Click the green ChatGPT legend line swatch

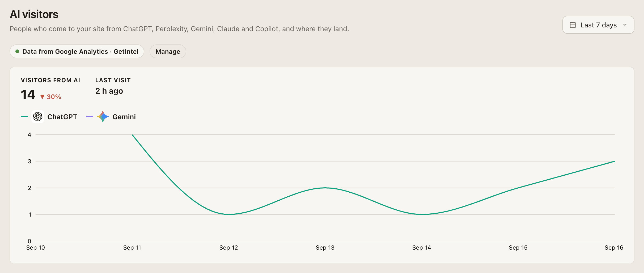coord(24,117)
